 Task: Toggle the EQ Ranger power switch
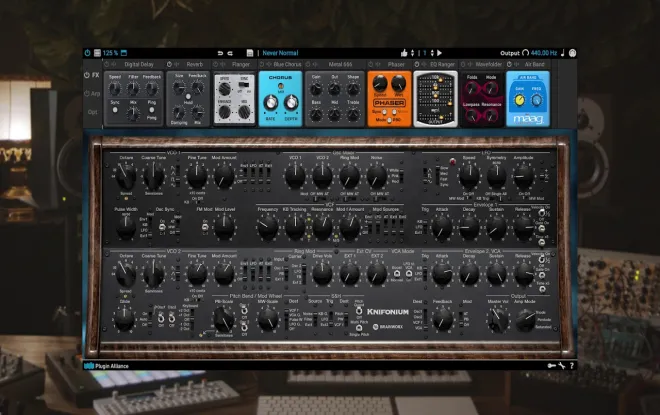pos(417,64)
